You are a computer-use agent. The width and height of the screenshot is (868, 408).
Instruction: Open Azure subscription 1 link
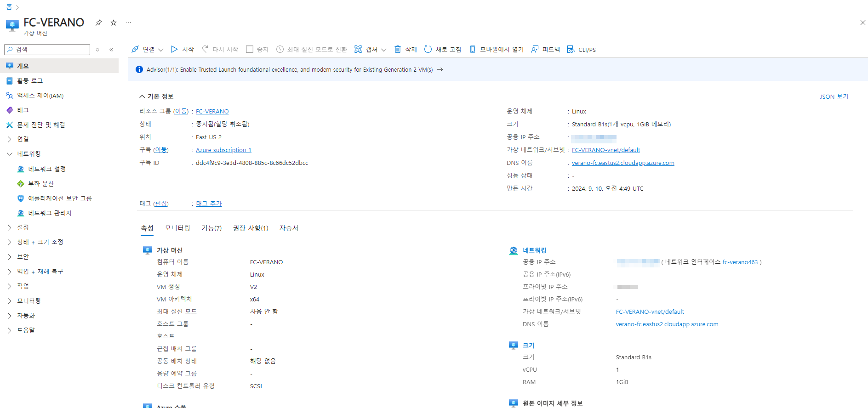(x=223, y=150)
